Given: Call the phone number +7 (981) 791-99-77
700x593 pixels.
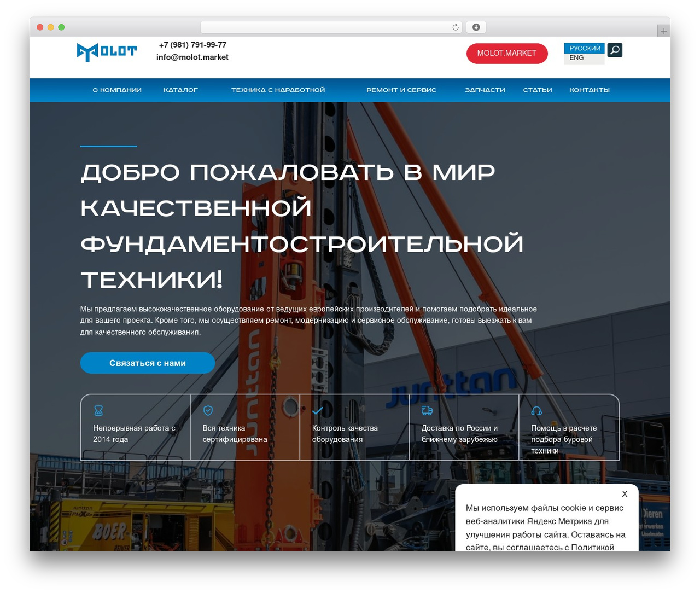Looking at the screenshot, I should pyautogui.click(x=192, y=45).
